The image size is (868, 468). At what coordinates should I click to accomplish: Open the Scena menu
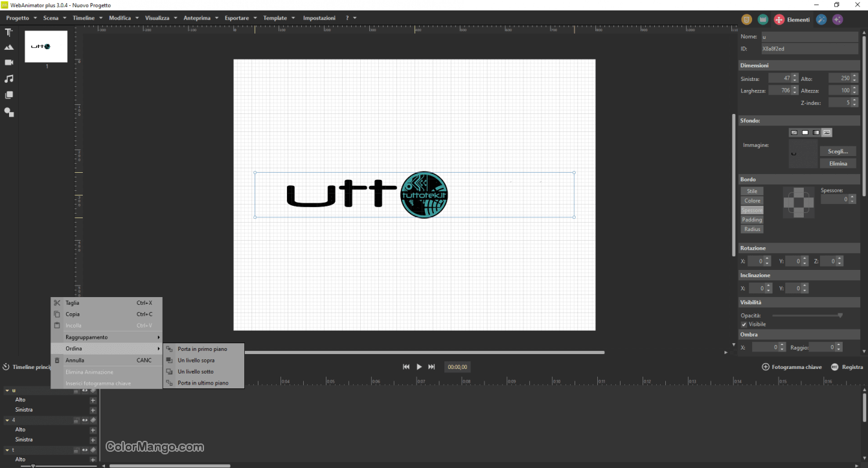54,18
